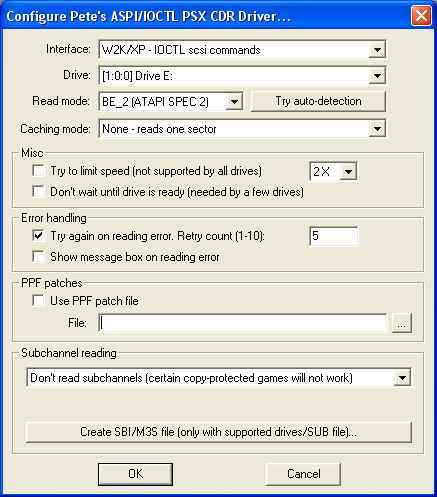This screenshot has width=437, height=497.
Task: Check Don't wait until drive is ready
Action: (x=38, y=192)
